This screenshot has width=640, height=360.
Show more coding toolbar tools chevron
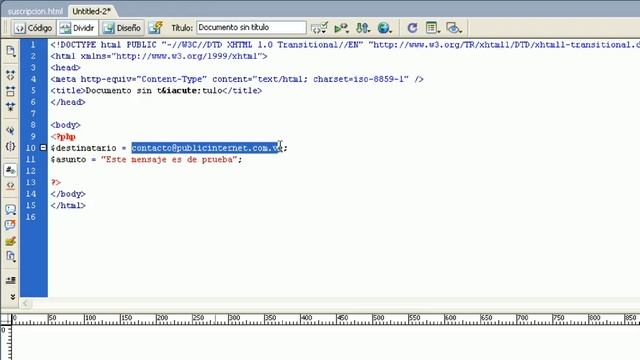tap(12, 297)
